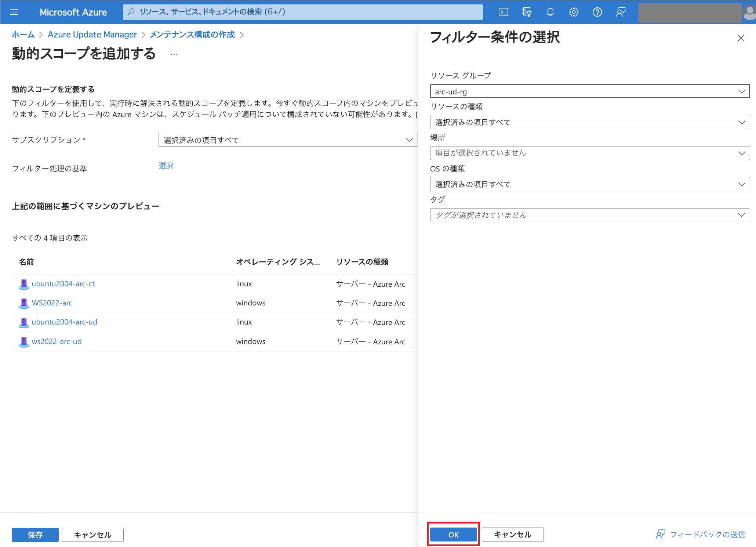Click the Microsoft Azure logo text
756x547 pixels.
click(73, 12)
